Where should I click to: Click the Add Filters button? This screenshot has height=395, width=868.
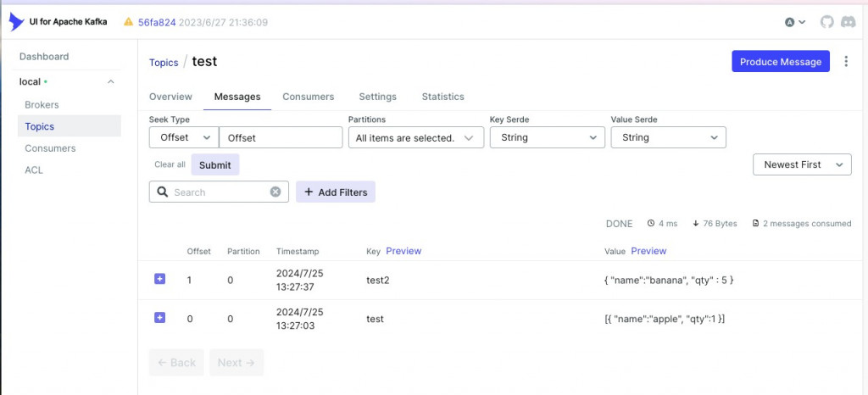(x=335, y=192)
